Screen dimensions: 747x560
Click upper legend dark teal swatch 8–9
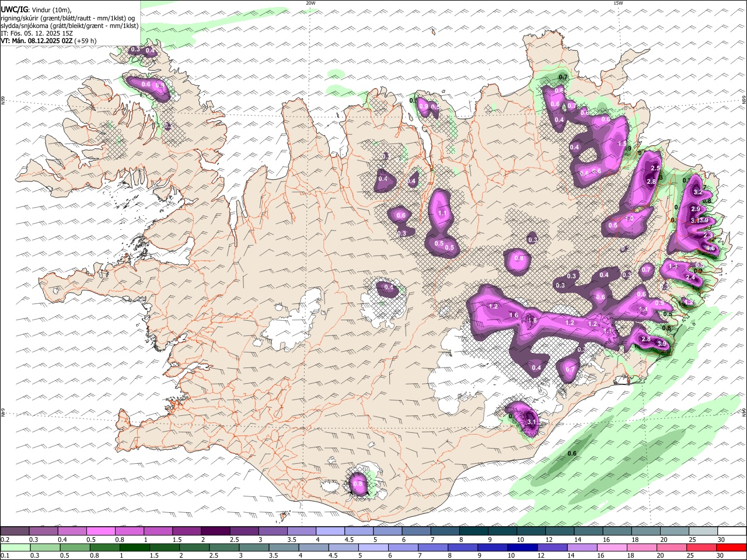473,531
